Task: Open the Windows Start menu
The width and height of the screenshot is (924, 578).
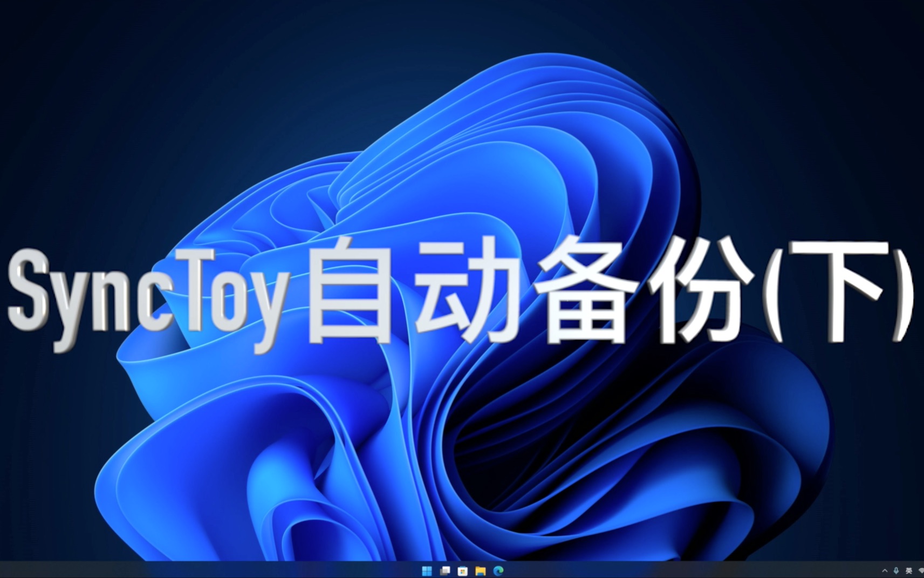Action: tap(427, 570)
